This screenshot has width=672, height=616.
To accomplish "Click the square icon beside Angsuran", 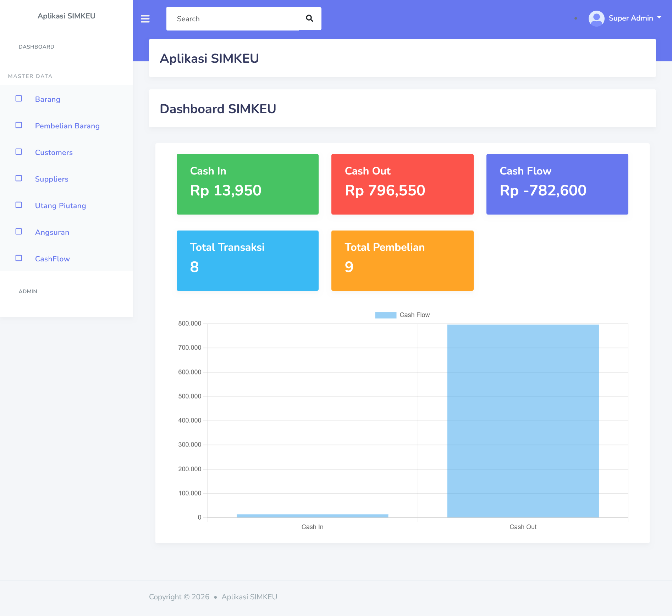I will (19, 232).
